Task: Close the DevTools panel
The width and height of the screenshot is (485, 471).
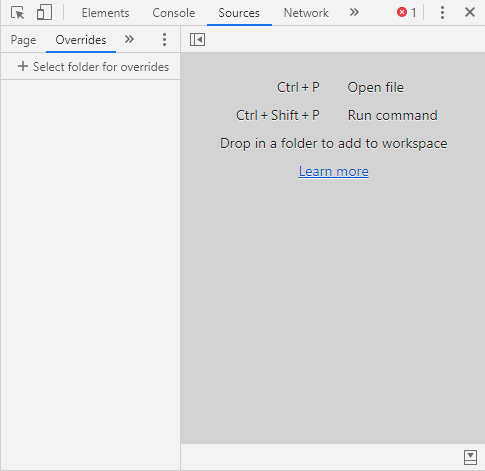Action: coord(470,12)
